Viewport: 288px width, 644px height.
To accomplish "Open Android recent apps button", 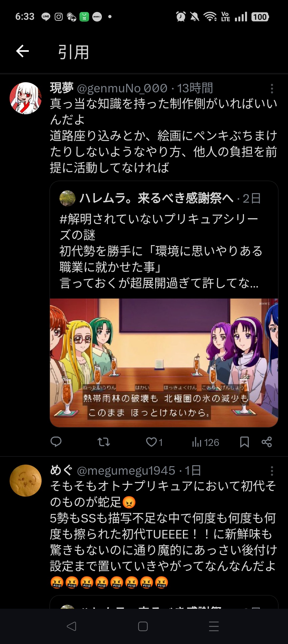I will [214, 626].
